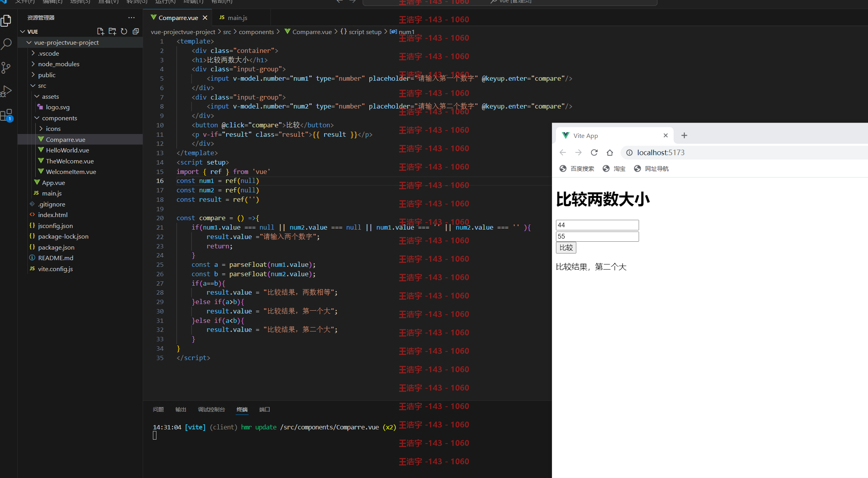Open jsconfig.json file
The width and height of the screenshot is (868, 478).
tap(55, 226)
